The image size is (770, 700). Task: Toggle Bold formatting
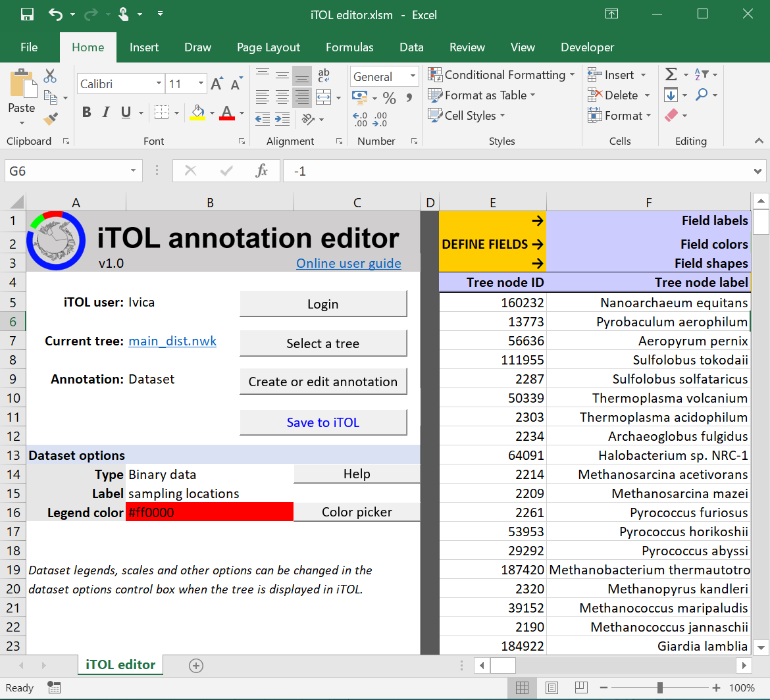pos(86,113)
